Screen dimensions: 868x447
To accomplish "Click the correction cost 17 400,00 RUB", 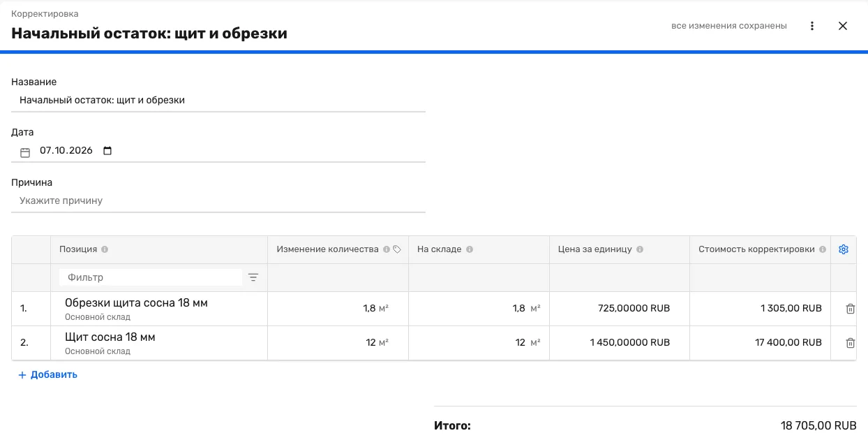I will [788, 343].
